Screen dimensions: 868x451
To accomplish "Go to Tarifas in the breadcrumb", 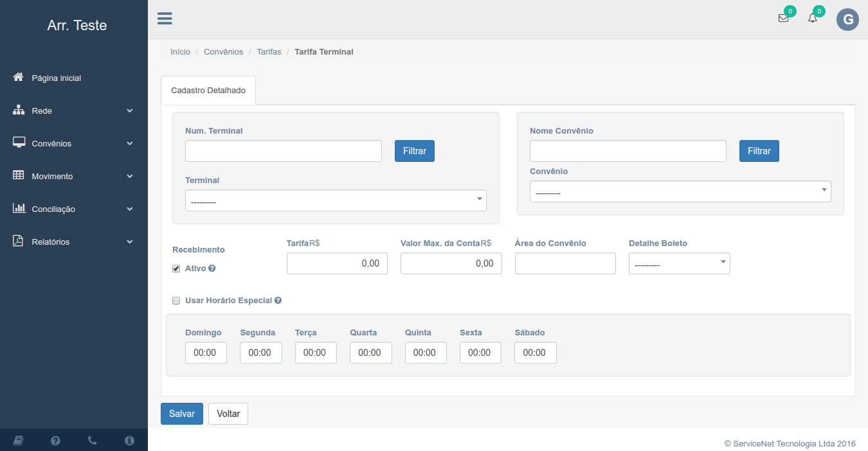I will [x=269, y=51].
